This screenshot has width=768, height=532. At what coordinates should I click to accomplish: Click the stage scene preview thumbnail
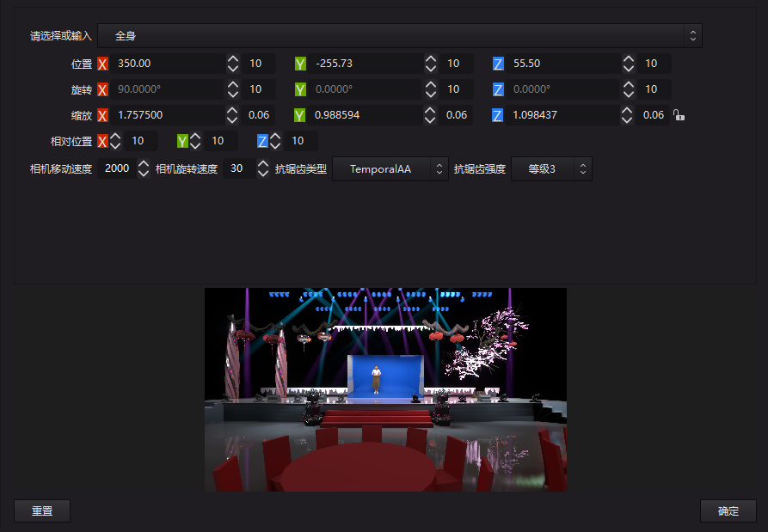tap(385, 389)
